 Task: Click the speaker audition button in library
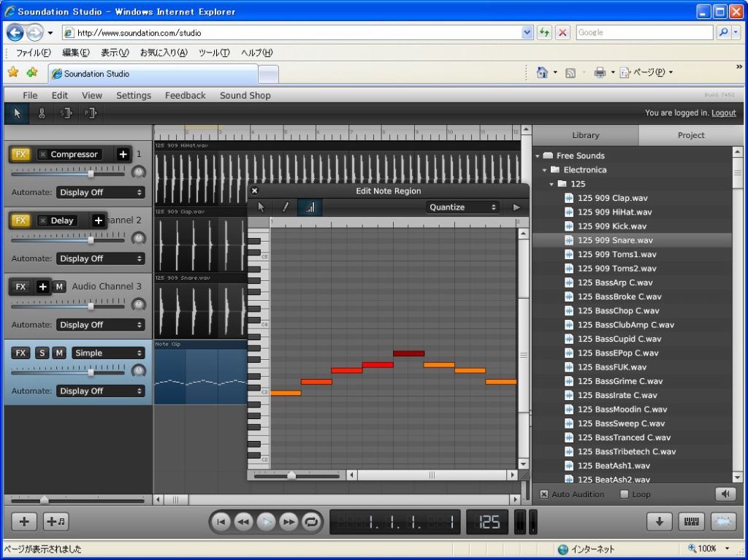click(725, 494)
